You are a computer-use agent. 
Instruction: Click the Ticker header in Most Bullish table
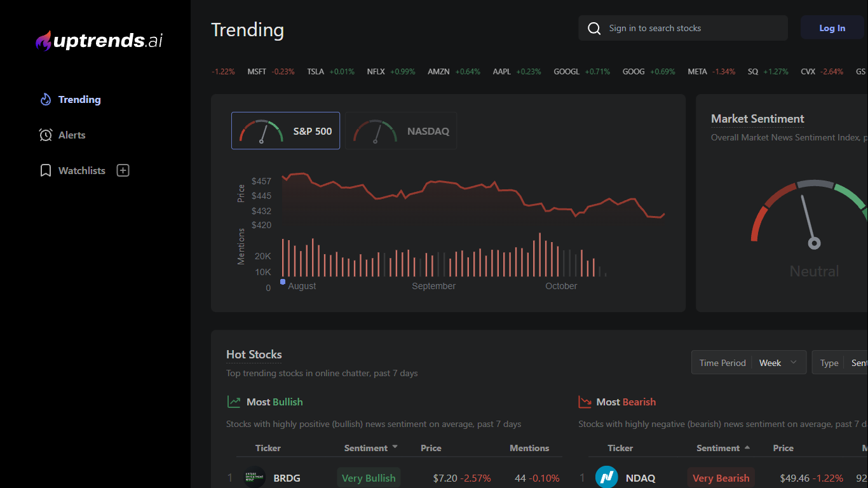[x=268, y=448]
